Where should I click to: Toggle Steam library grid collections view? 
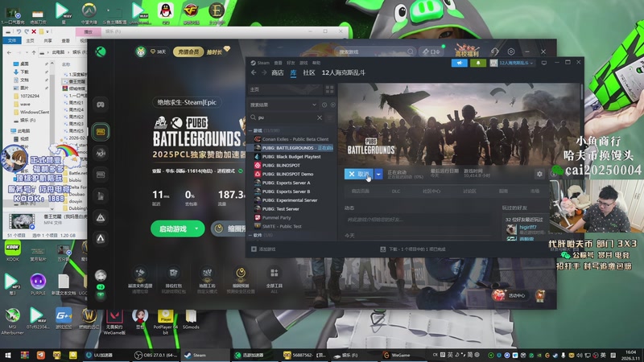click(x=329, y=89)
